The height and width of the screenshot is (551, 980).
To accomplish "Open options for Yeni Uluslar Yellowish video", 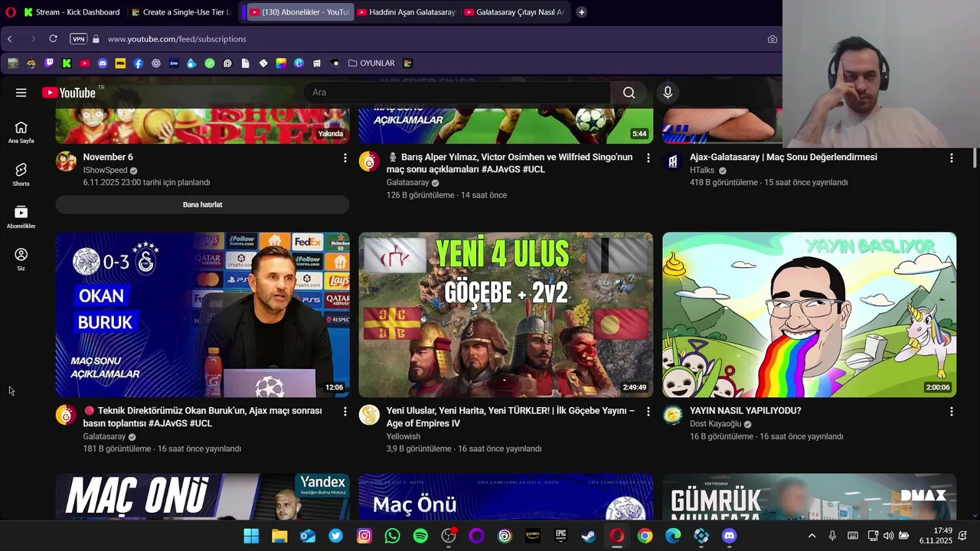I will click(x=648, y=412).
